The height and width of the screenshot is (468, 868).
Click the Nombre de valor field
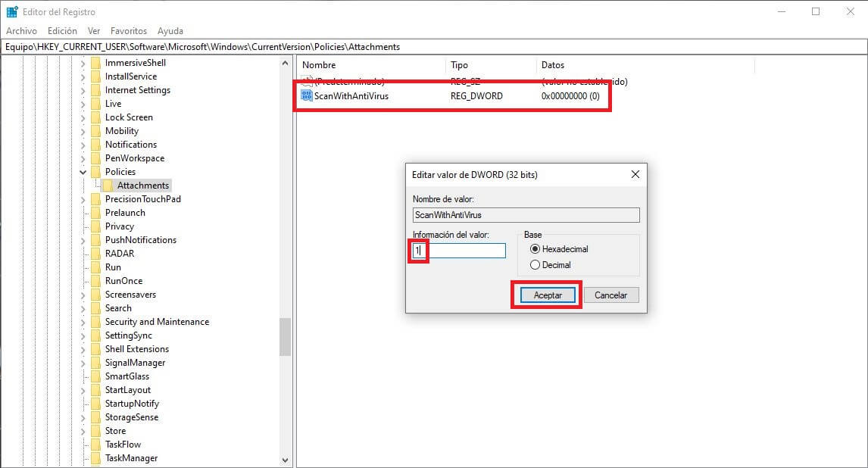tap(526, 215)
